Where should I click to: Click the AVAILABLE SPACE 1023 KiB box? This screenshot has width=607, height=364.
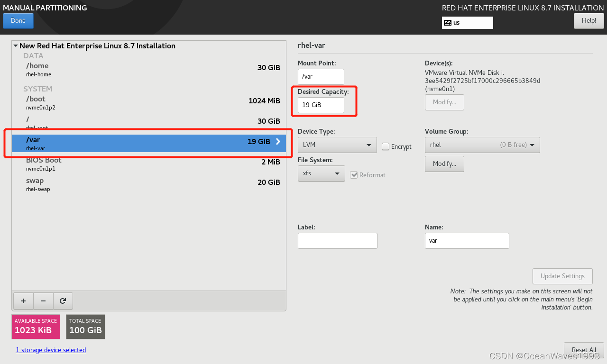point(36,327)
